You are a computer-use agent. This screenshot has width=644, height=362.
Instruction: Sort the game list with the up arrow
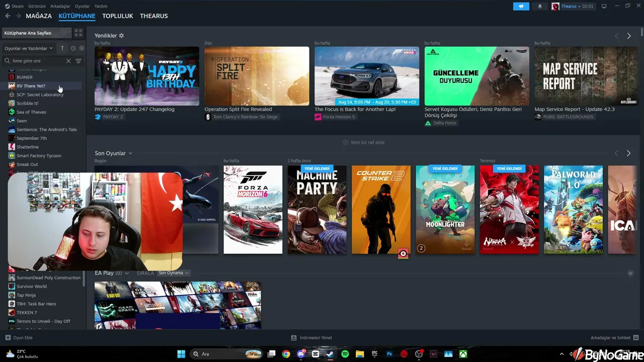click(x=62, y=48)
